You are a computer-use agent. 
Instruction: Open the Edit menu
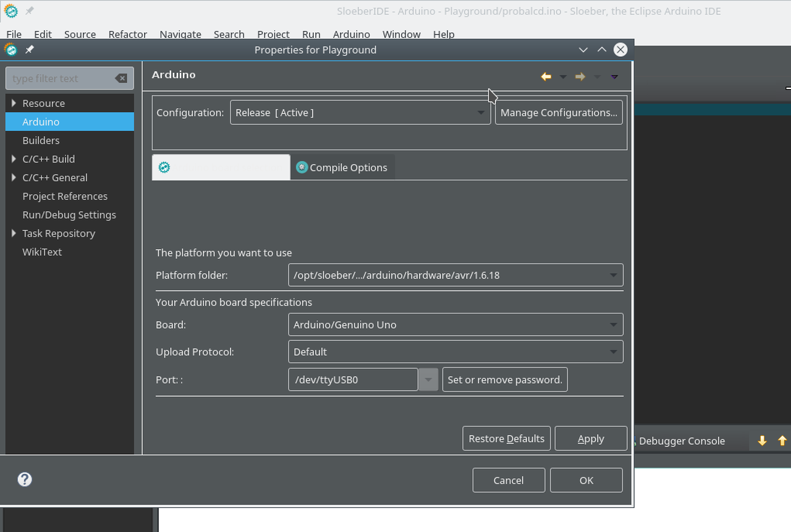click(x=43, y=35)
